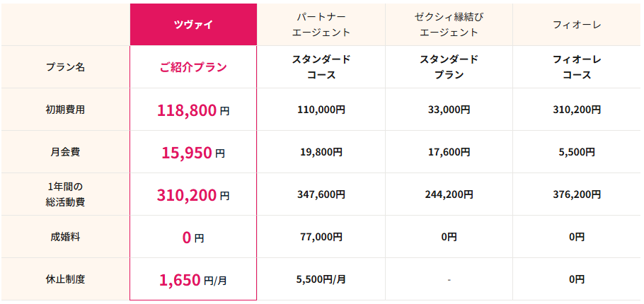The width and height of the screenshot is (644, 304).
Task: Select the 376,200円 yearly total cell
Action: click(577, 194)
